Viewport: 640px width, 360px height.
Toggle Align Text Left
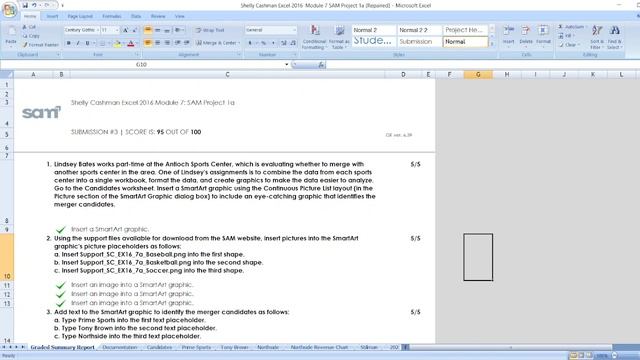[148, 43]
